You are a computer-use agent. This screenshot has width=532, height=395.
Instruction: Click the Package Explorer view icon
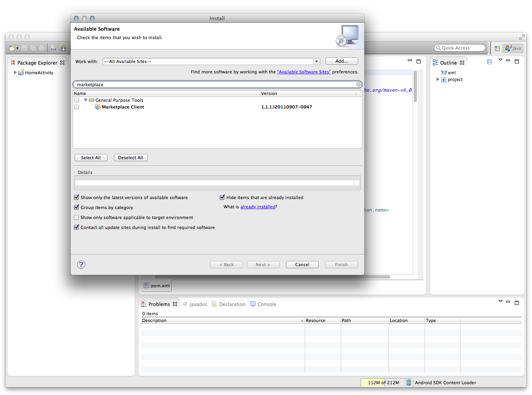(13, 63)
